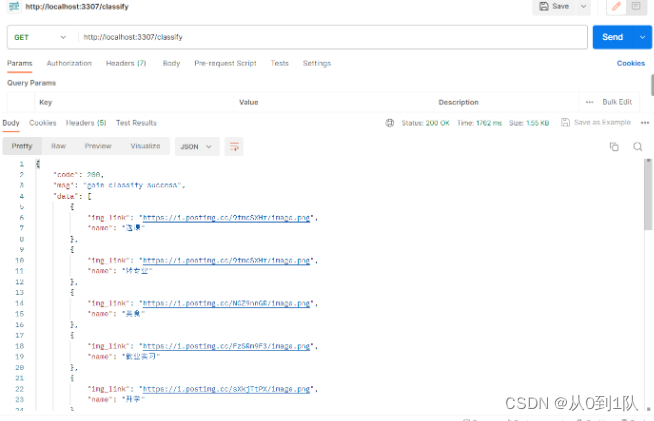Click the localhost:3307/classify tab title
The width and height of the screenshot is (654, 421).
77,7
